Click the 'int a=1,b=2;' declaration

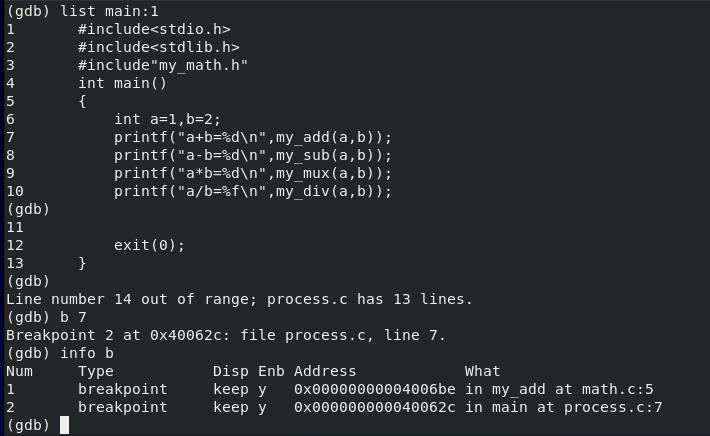(x=167, y=119)
